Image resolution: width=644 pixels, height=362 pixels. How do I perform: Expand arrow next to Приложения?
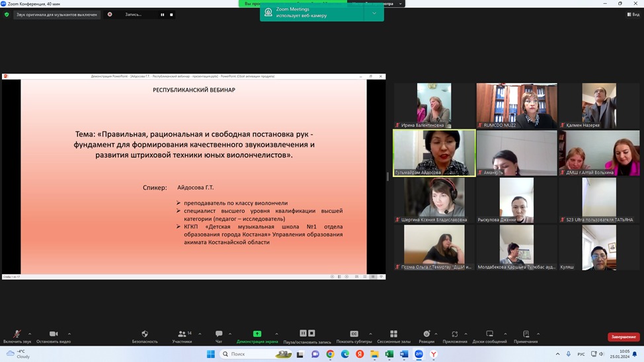465,334
